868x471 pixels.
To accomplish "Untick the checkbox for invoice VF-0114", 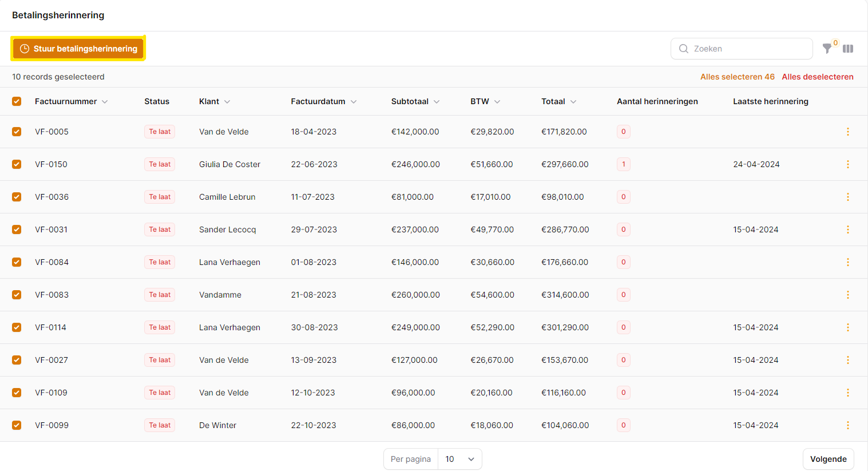I will (17, 327).
